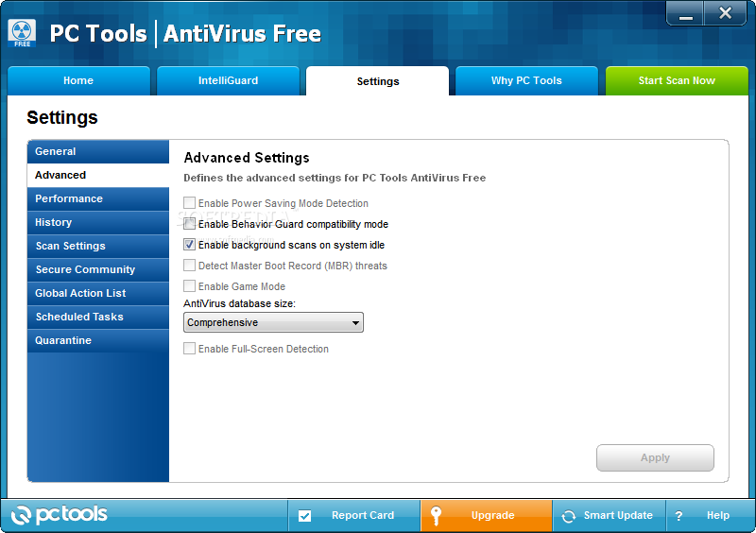
Task: Select the Settings tab
Action: point(377,81)
